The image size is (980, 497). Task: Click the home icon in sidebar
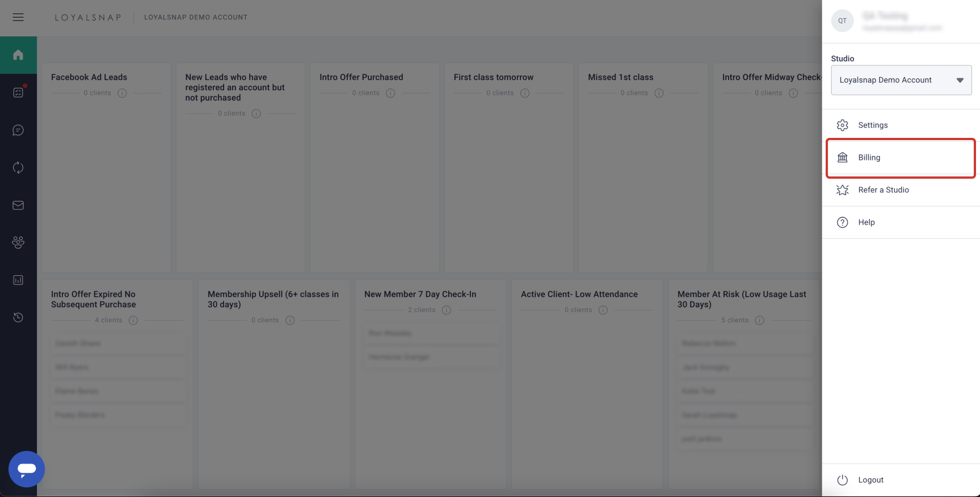(x=18, y=55)
